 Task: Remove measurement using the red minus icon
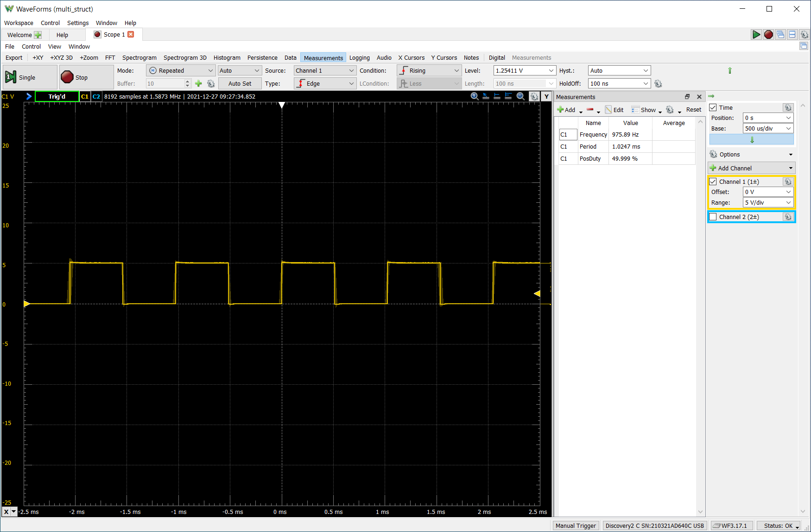point(590,110)
